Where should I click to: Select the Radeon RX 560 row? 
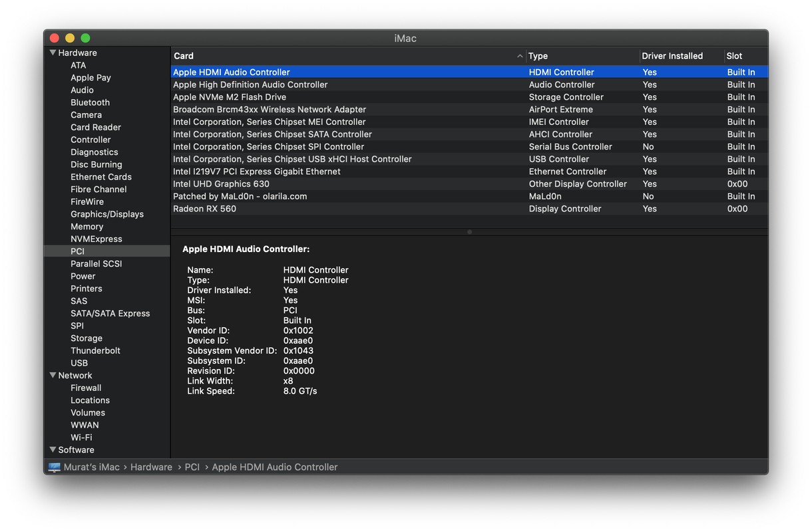(469, 209)
